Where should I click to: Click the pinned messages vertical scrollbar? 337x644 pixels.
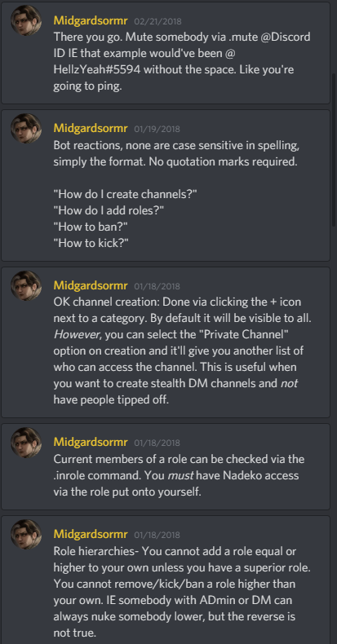coord(334,150)
